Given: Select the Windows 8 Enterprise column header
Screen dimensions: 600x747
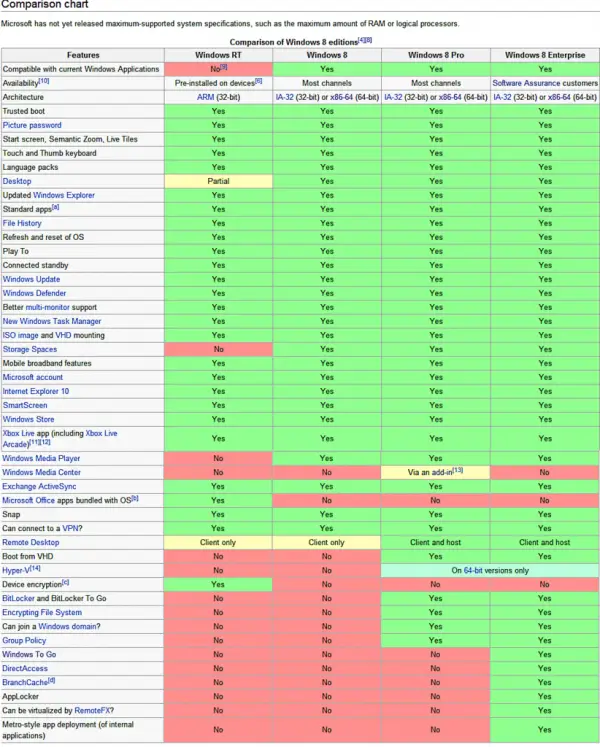Looking at the screenshot, I should pyautogui.click(x=545, y=55).
